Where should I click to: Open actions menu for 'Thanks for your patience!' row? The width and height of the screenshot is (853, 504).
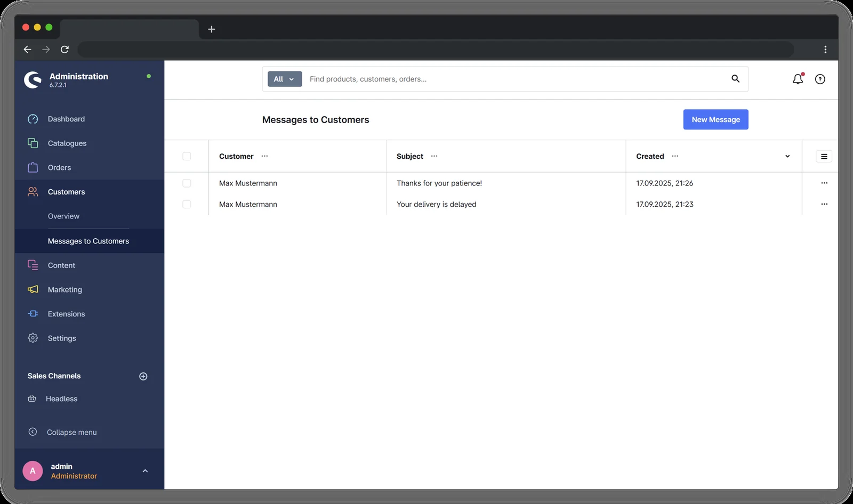pyautogui.click(x=824, y=183)
